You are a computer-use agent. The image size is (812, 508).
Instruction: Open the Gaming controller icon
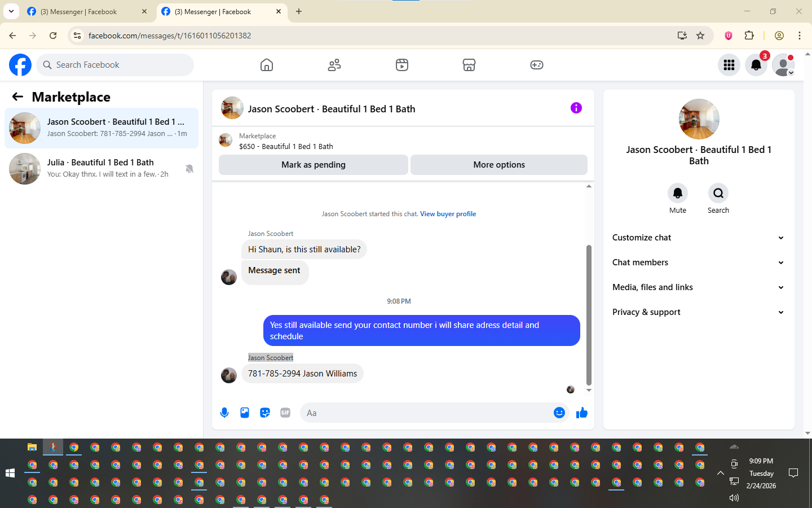pos(537,65)
